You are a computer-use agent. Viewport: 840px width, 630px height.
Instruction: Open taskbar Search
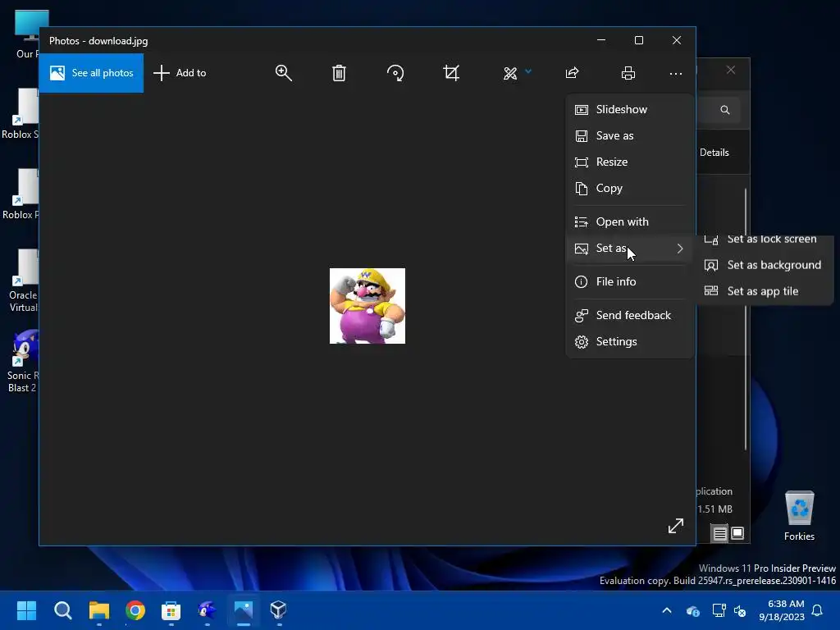(x=62, y=610)
